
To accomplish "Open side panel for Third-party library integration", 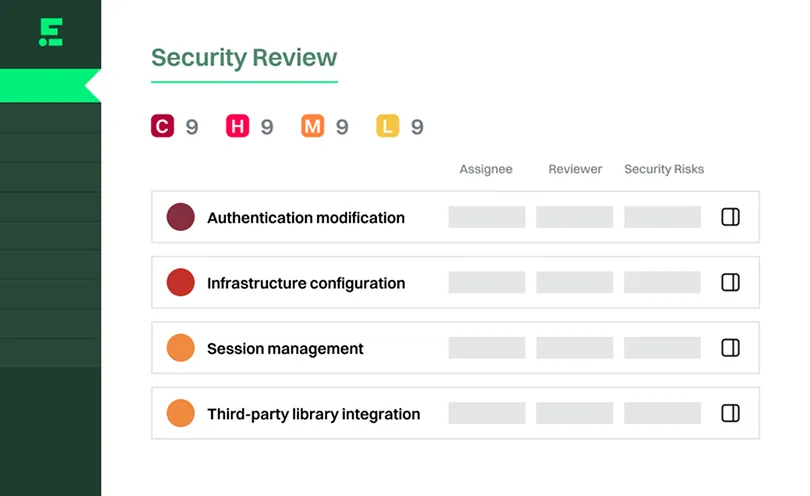I will point(730,413).
